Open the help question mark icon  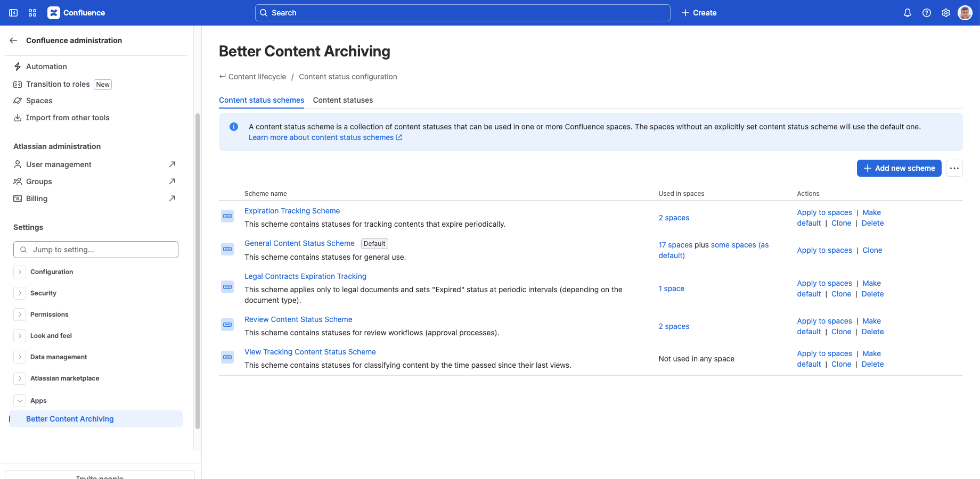point(927,13)
